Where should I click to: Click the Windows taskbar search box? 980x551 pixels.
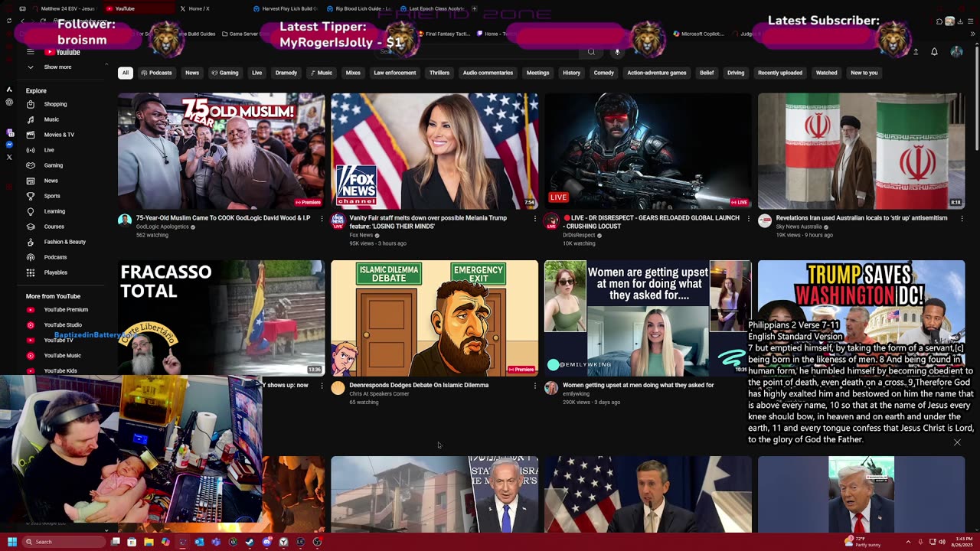[x=64, y=542]
